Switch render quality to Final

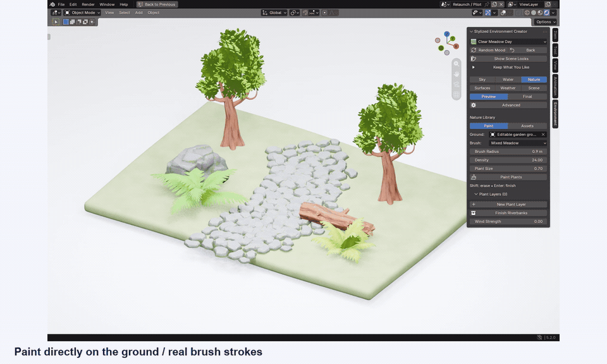(x=527, y=97)
